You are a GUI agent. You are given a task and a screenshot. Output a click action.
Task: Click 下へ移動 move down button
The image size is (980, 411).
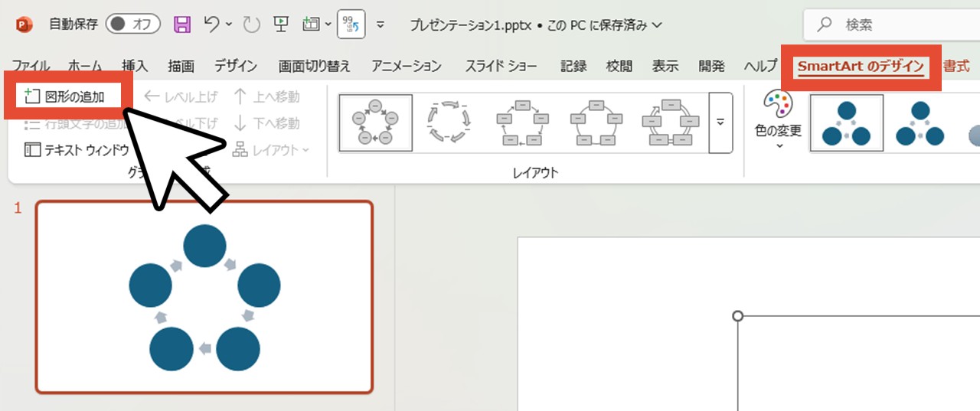[x=266, y=122]
